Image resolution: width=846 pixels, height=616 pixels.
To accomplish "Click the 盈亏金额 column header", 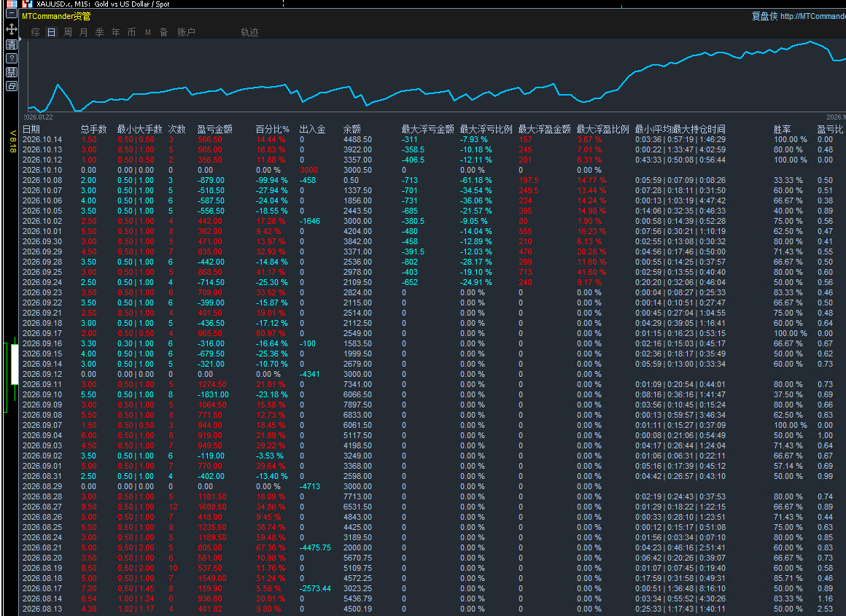I will 214,129.
